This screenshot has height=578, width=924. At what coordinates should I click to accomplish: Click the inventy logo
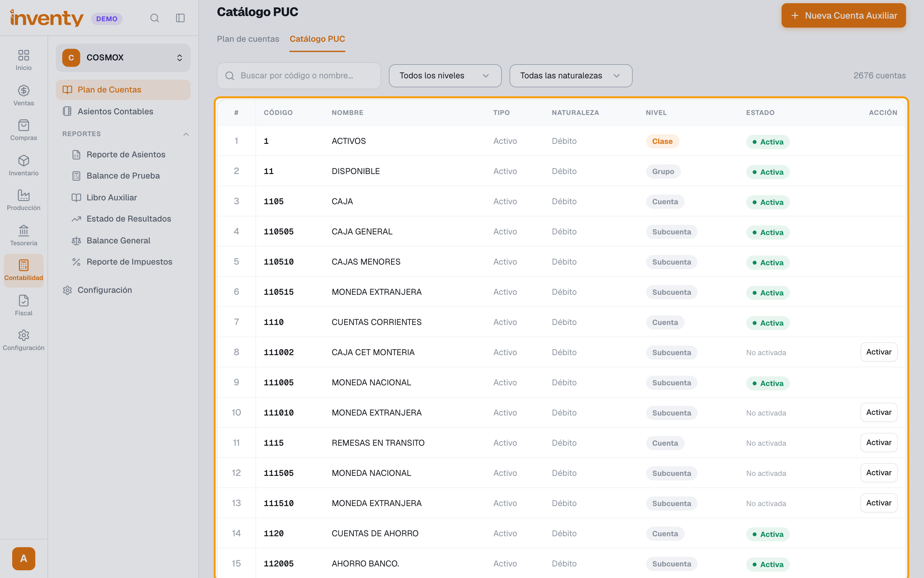47,18
